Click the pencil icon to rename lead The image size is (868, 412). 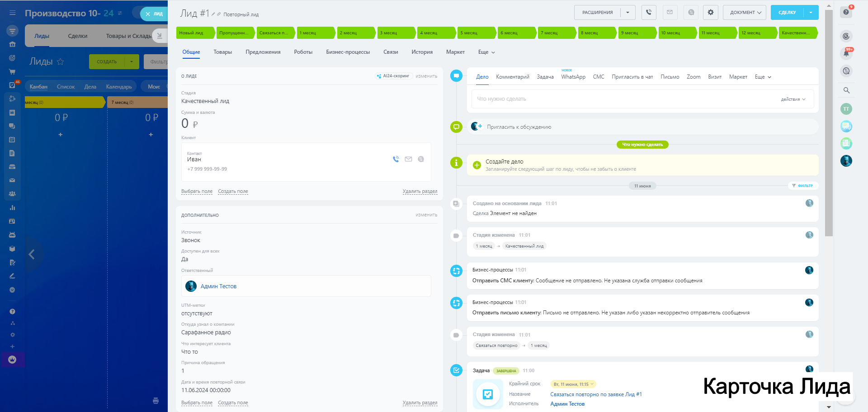coord(213,14)
